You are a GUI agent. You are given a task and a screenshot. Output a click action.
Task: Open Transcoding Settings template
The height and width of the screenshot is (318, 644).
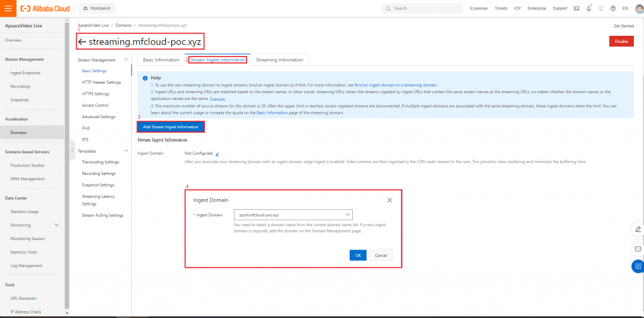(x=101, y=162)
